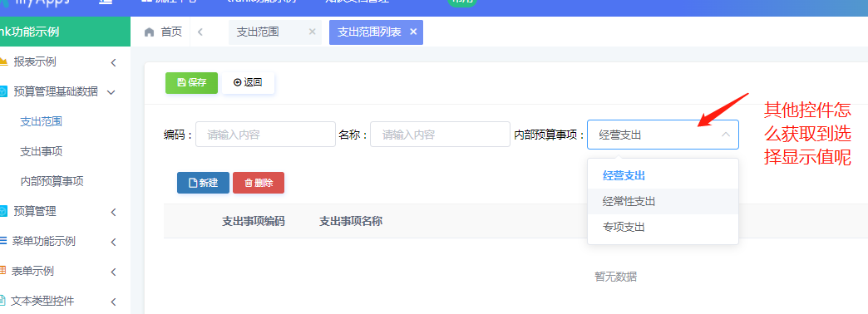Focus the 编码 input field
Image resolution: width=868 pixels, height=314 pixels.
(x=266, y=135)
